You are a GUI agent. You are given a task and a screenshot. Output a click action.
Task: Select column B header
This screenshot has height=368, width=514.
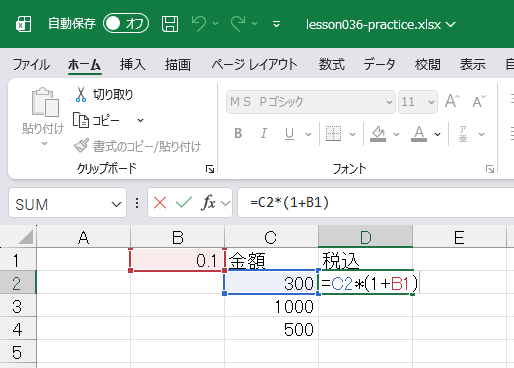178,237
